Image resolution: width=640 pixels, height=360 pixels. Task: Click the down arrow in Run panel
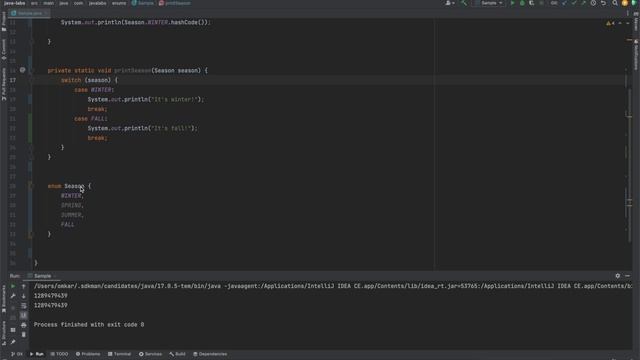click(x=23, y=296)
